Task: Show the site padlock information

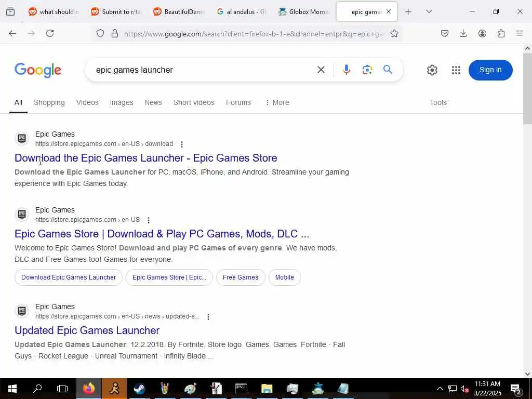Action: coord(115,33)
